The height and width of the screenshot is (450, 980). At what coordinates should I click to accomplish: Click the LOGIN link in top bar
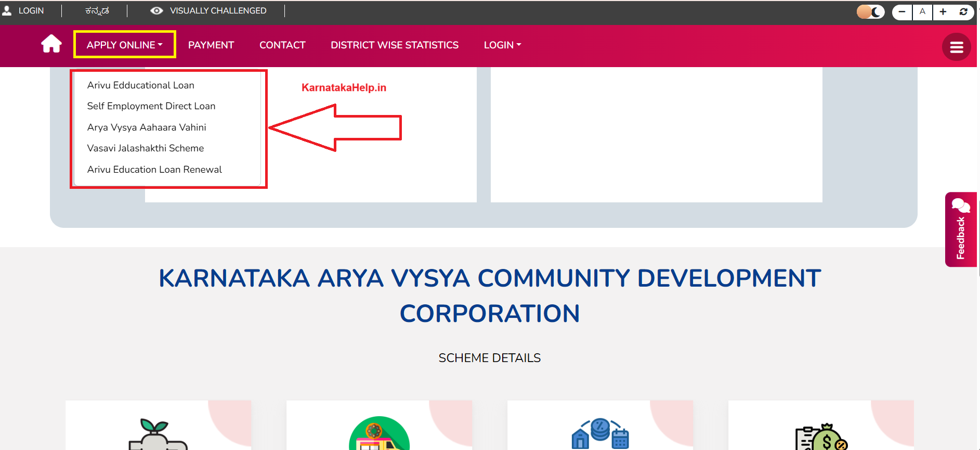coord(31,10)
